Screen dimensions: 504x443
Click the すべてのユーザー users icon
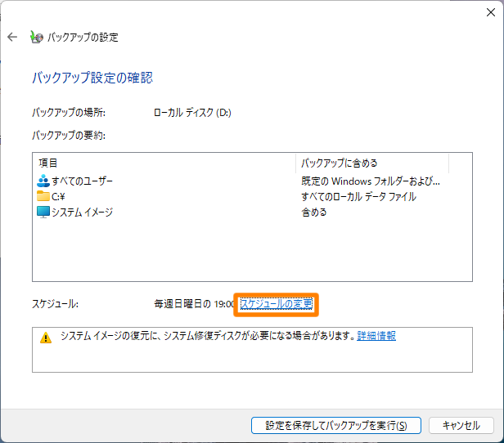click(x=43, y=181)
